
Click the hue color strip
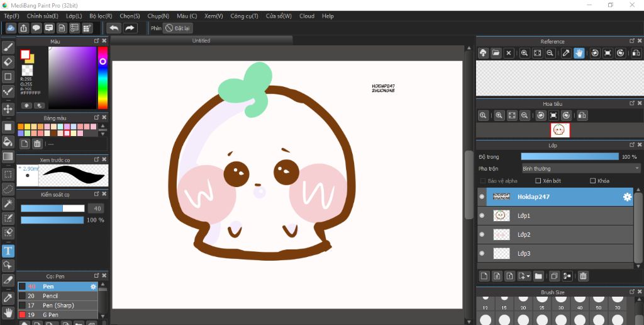tap(103, 79)
